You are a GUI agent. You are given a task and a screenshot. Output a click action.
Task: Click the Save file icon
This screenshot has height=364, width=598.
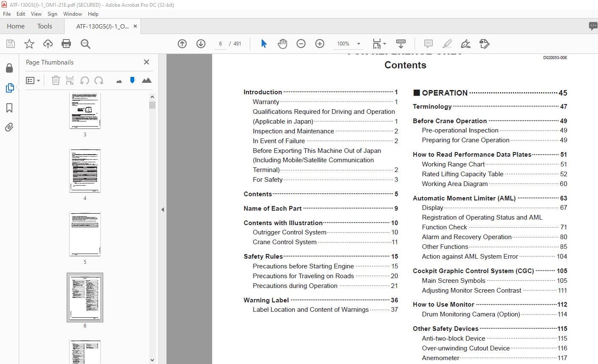coord(11,44)
